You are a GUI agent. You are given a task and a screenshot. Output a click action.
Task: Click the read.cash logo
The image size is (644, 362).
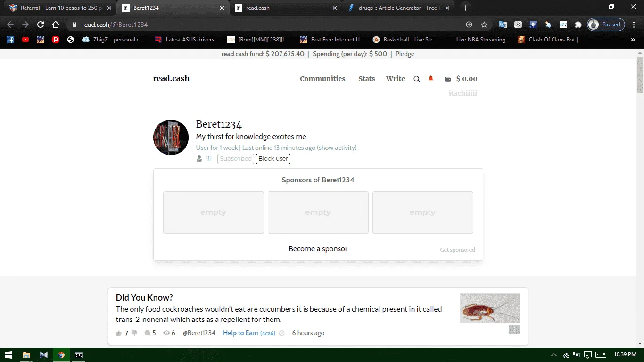click(x=171, y=79)
